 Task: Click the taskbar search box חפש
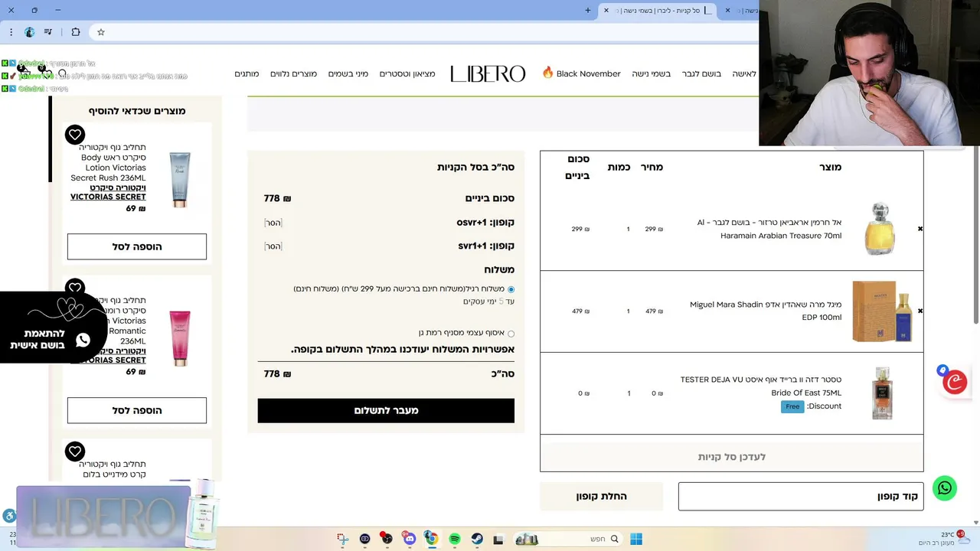(568, 539)
